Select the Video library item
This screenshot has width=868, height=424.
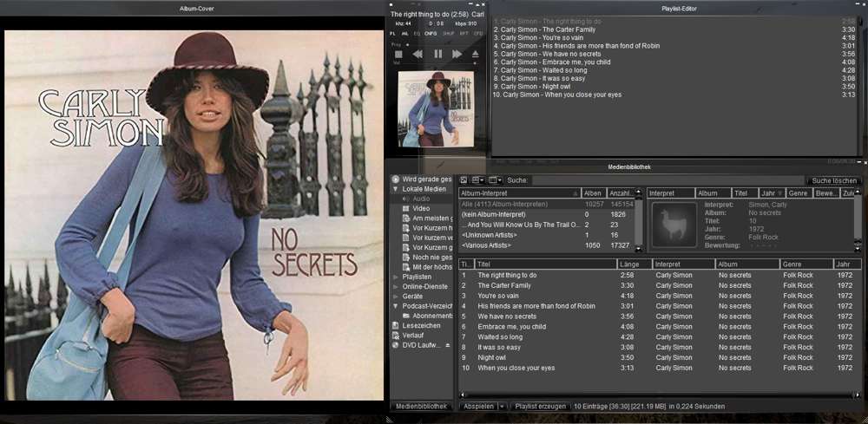tap(421, 209)
